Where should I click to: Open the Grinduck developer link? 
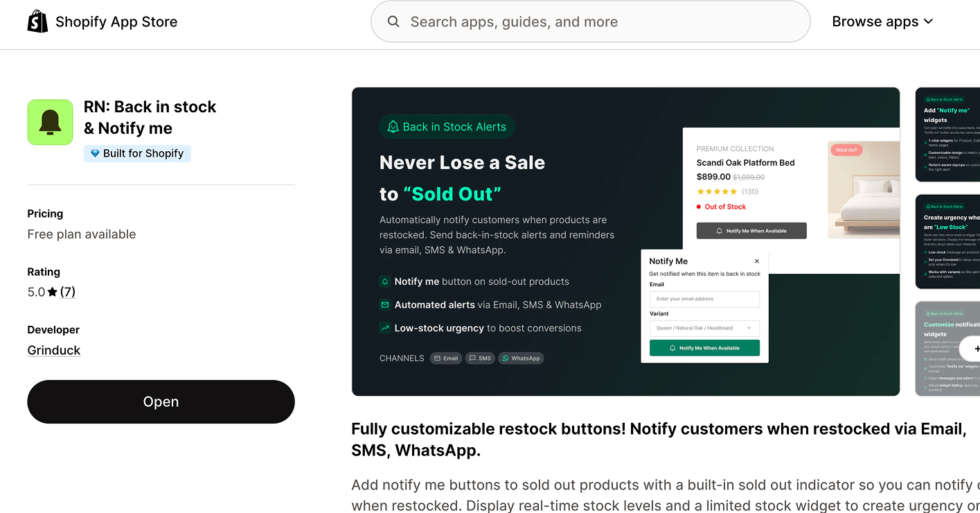[x=54, y=350]
